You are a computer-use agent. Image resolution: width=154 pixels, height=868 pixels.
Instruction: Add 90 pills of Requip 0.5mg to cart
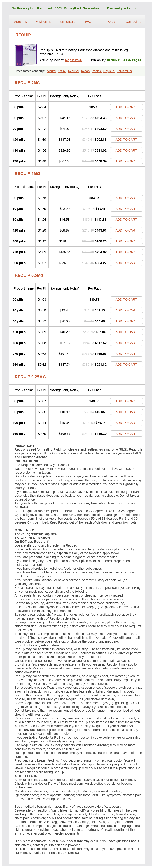(x=126, y=321)
